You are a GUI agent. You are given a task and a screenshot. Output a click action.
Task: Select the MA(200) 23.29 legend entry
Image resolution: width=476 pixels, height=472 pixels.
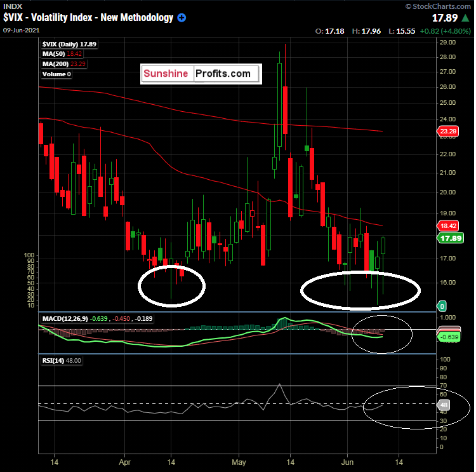tap(63, 64)
